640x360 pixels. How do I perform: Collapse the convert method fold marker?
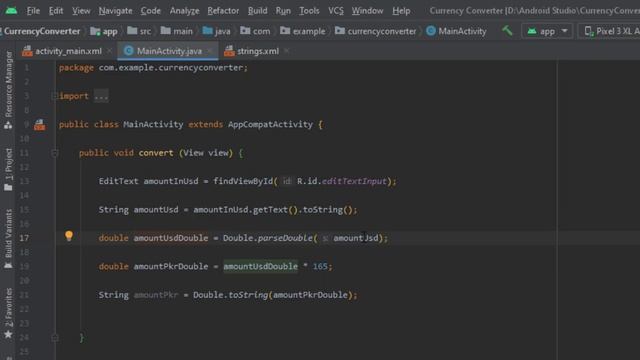click(x=54, y=153)
